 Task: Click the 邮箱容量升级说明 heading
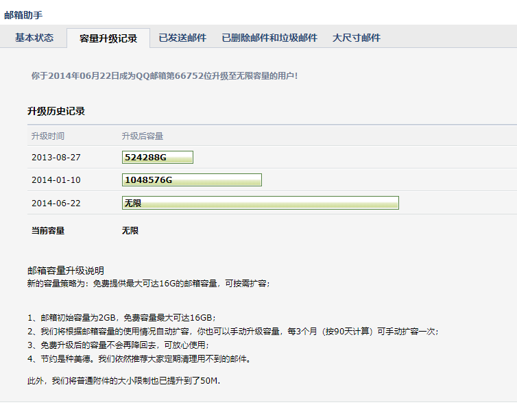(x=66, y=271)
